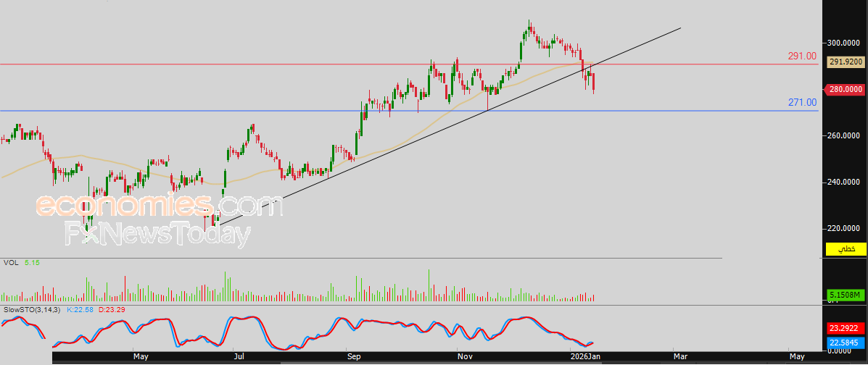Click the 260.0000 price axis label
The image size is (868, 365).
click(844, 135)
